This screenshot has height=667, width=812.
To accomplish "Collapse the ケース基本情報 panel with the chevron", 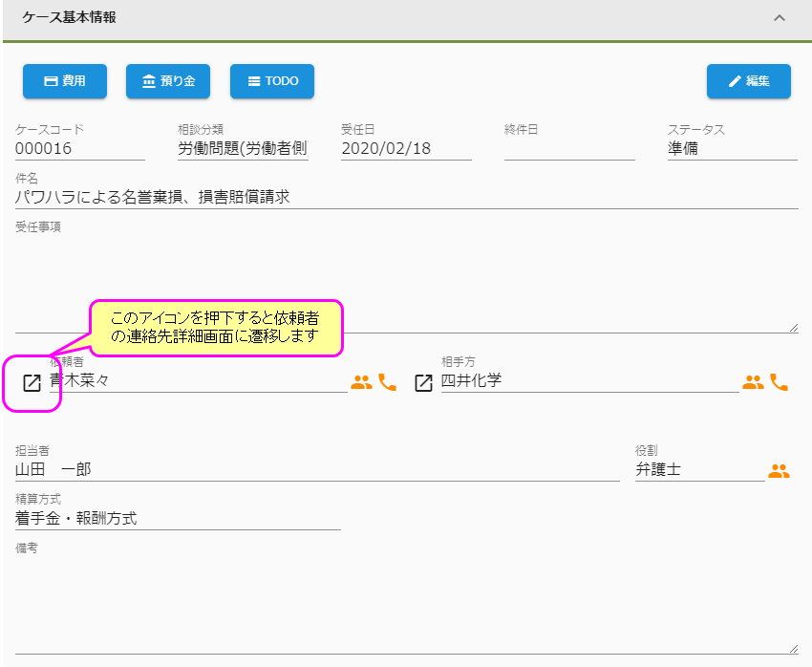I will (780, 17).
